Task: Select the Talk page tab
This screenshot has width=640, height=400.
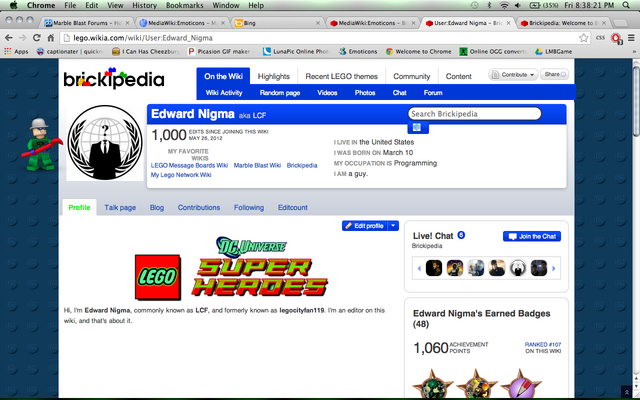Action: click(120, 207)
